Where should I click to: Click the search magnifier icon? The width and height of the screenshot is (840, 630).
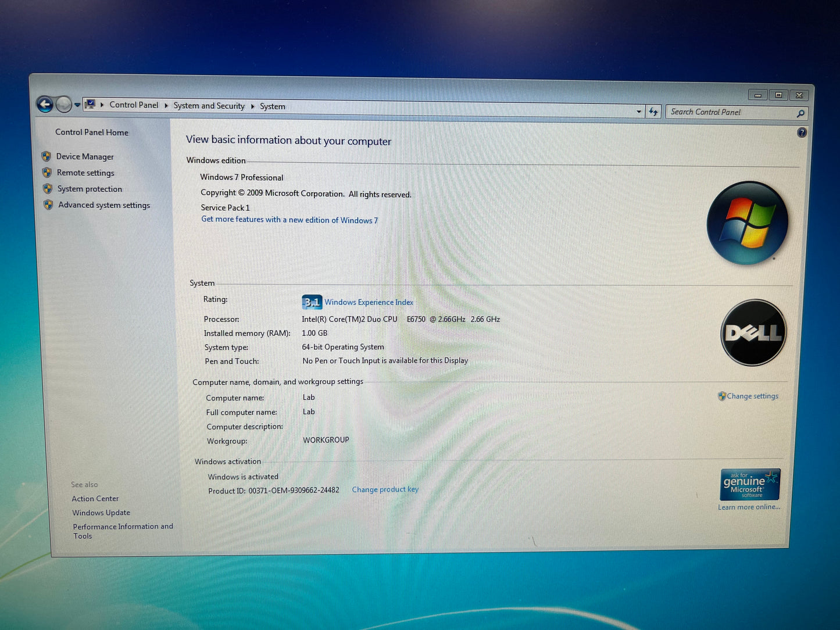point(800,113)
